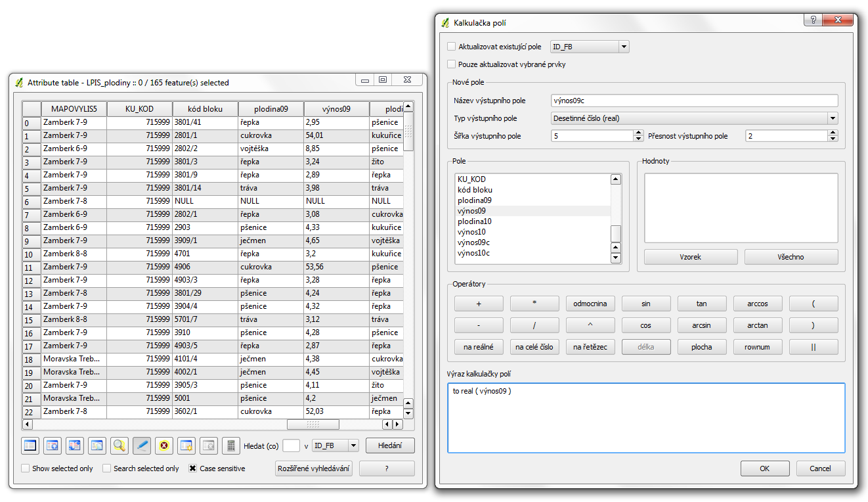Click cell 54,01 in výnos09 column
Screen dimensions: 868x502
click(337, 135)
